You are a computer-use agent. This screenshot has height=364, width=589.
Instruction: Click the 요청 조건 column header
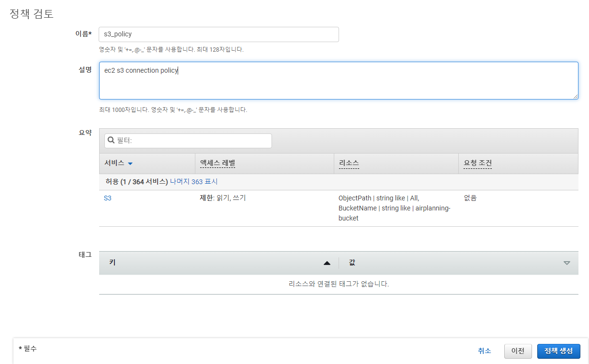tap(478, 163)
